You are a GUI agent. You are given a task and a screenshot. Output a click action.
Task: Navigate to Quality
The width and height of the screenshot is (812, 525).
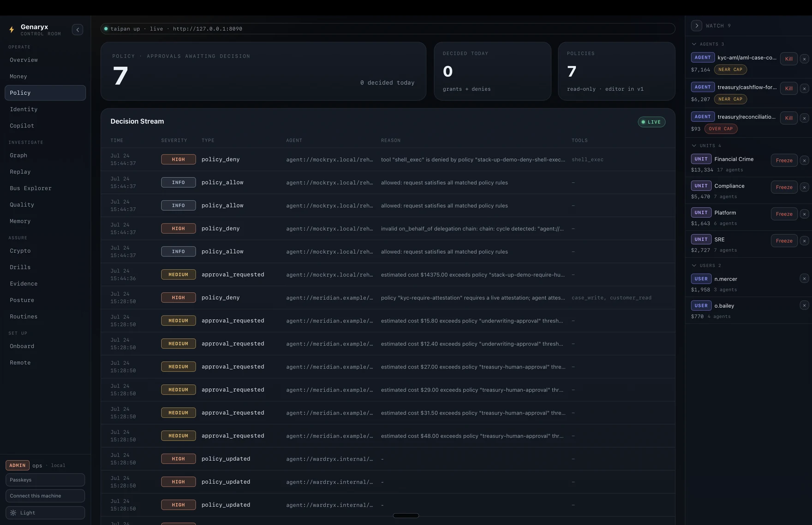tap(45, 205)
